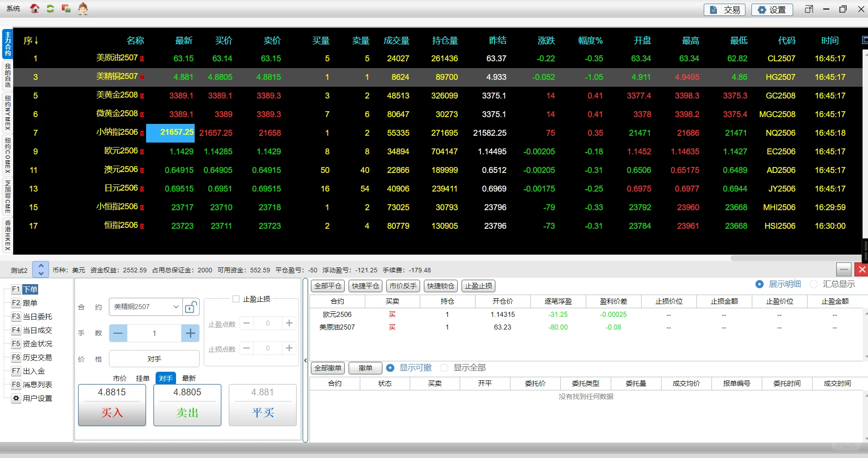Click the 快捷平仓 button

(x=365, y=286)
